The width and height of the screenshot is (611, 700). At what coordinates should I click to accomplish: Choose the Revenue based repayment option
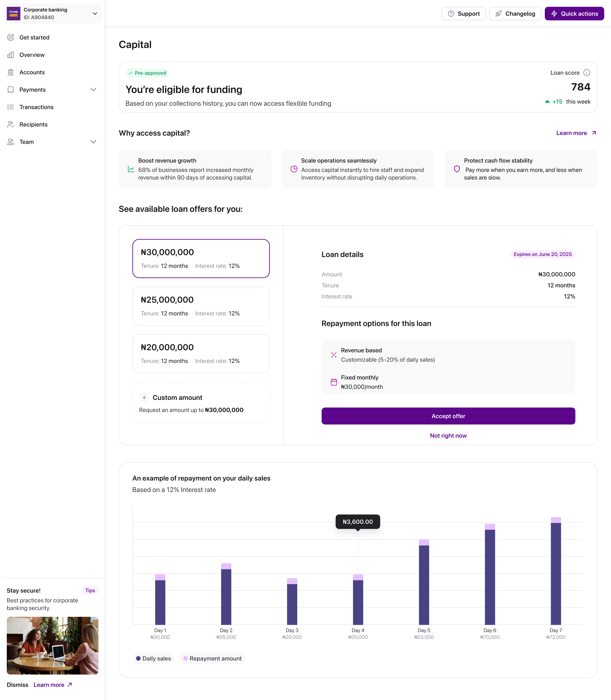tap(448, 355)
